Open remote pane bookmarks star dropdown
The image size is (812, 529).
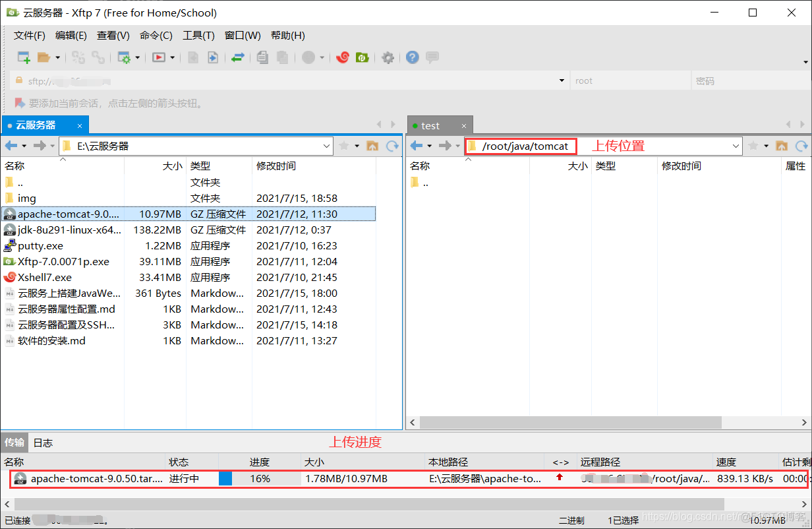pyautogui.click(x=767, y=146)
